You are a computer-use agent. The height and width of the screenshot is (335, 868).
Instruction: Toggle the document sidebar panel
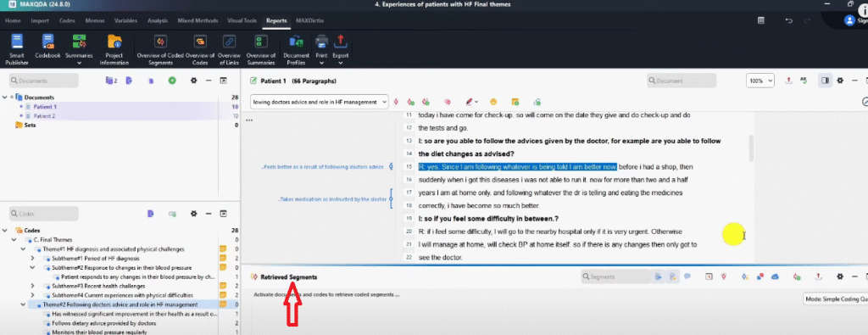click(825, 81)
